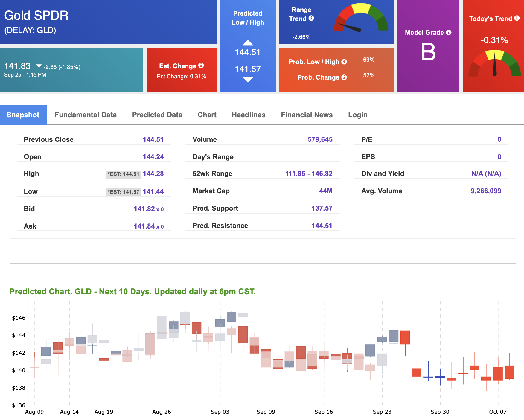Click the Market Cap value 44M

(326, 191)
